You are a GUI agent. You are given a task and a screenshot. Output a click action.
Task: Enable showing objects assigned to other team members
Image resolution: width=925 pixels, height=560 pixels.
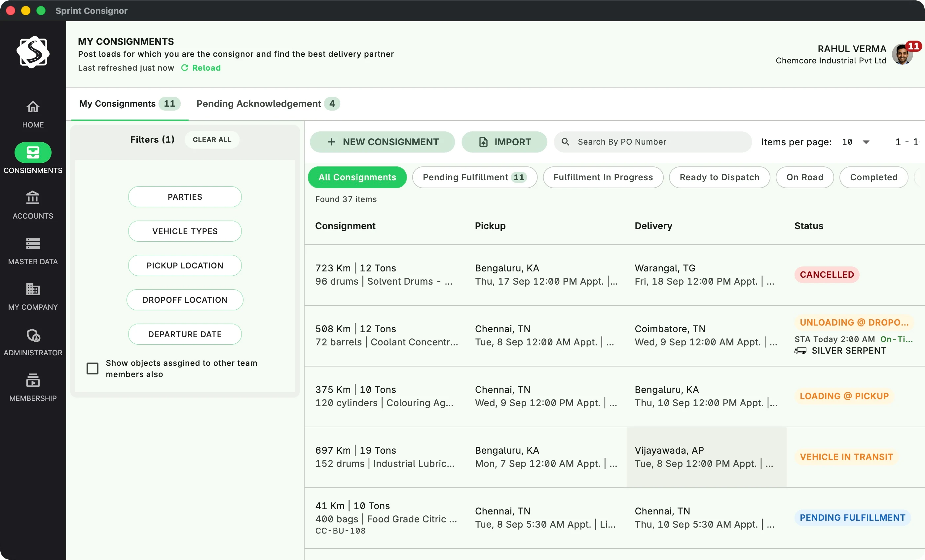(x=92, y=368)
